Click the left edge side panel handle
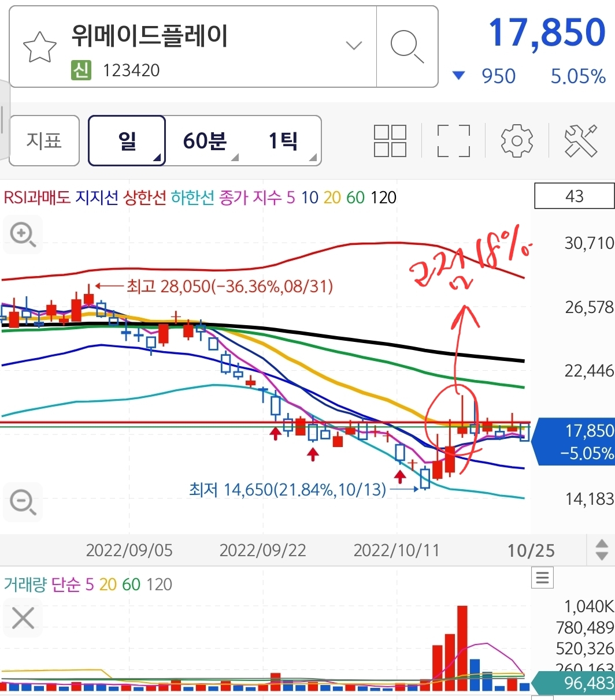 click(4, 120)
